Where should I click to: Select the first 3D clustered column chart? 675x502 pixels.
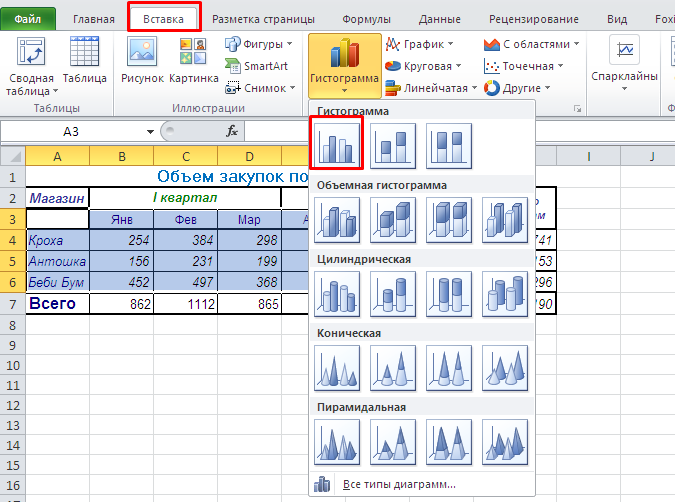pos(337,219)
